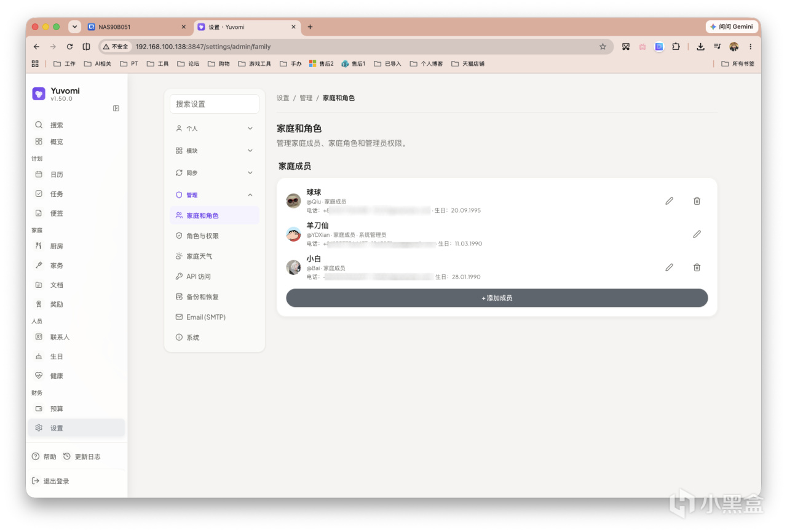Screen dimensions: 787x532
Task: Click the address bar URL
Action: (x=203, y=47)
